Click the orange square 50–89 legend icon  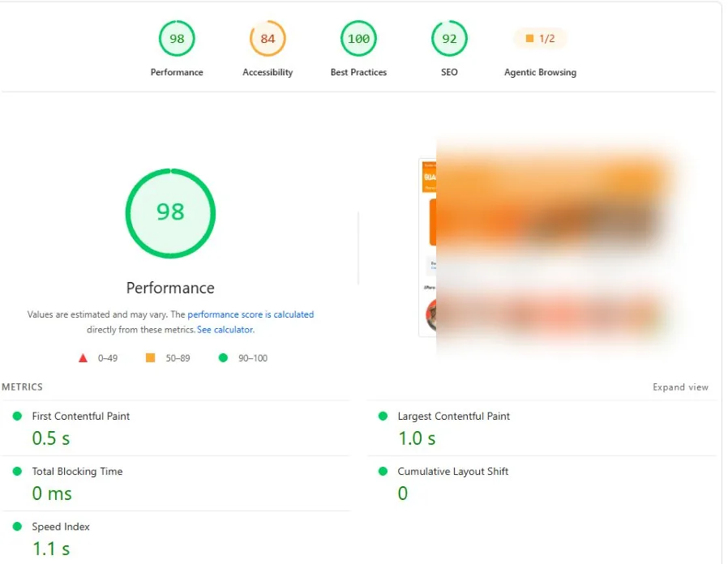(x=150, y=357)
